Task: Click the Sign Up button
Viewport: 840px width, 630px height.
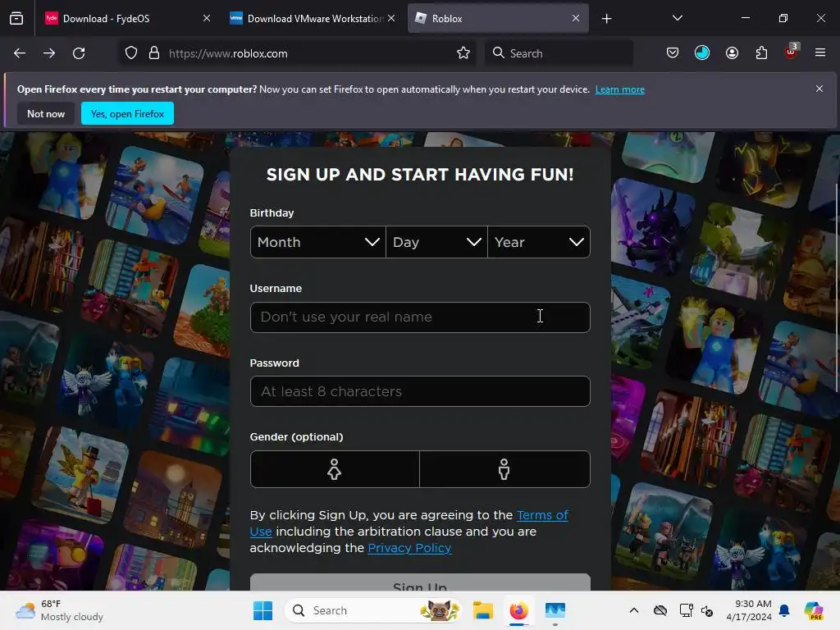Action: tap(420, 582)
